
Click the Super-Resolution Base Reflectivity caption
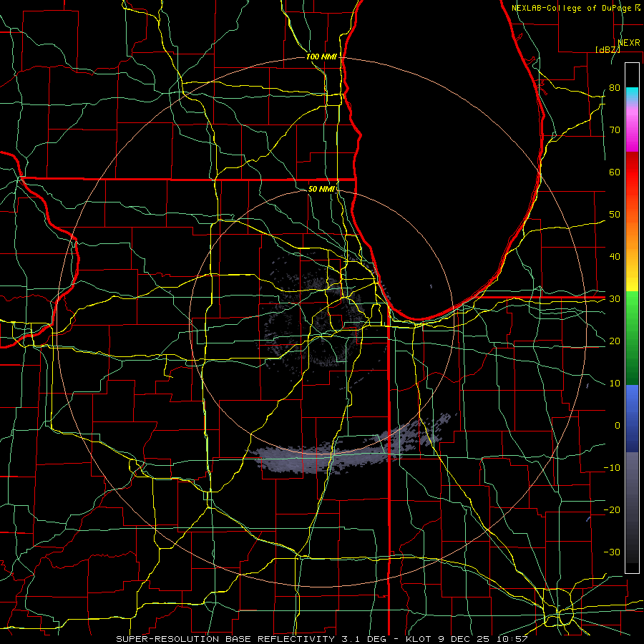coord(321,639)
